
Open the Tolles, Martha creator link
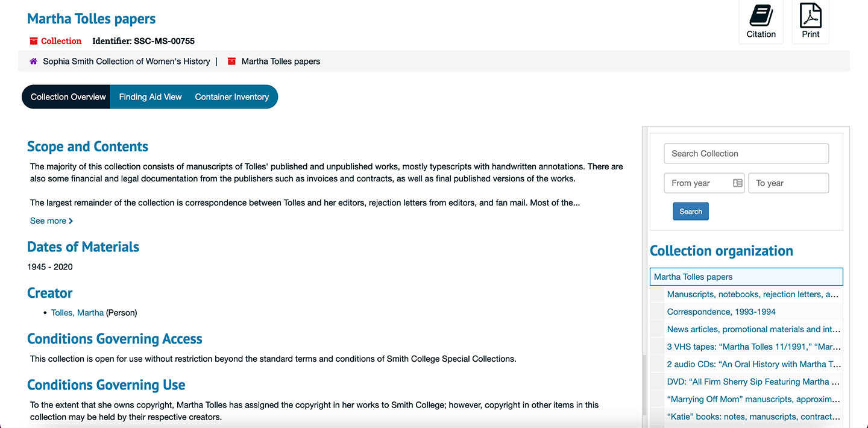coord(77,313)
